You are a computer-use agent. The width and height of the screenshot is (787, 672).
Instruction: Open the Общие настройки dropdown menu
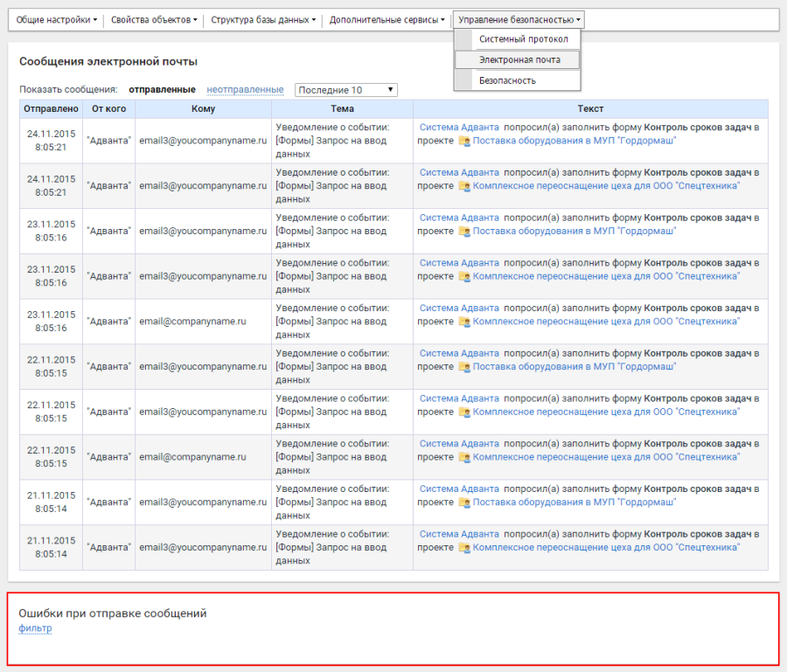pos(56,20)
